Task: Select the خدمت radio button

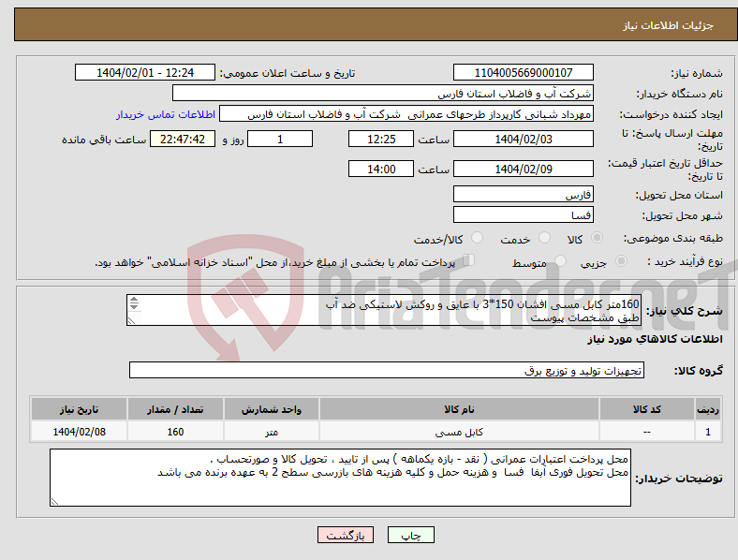Action: [544, 238]
